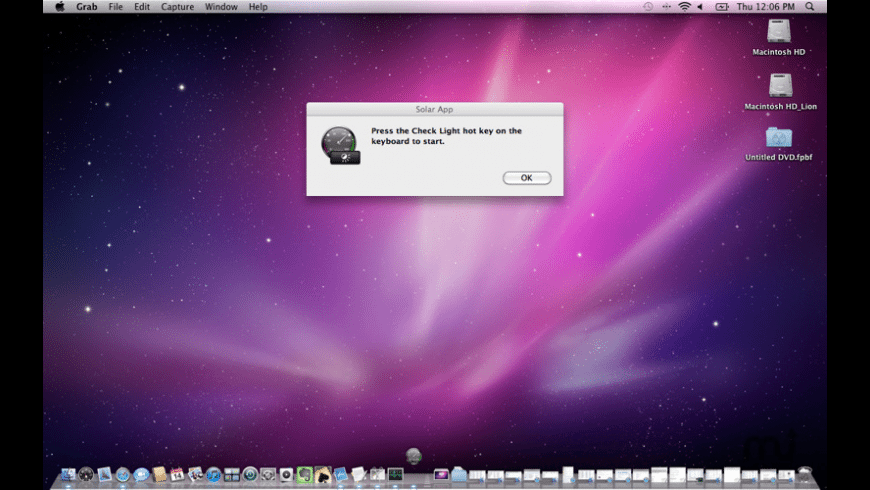The height and width of the screenshot is (490, 870).
Task: Open Finder from the dock
Action: [68, 474]
